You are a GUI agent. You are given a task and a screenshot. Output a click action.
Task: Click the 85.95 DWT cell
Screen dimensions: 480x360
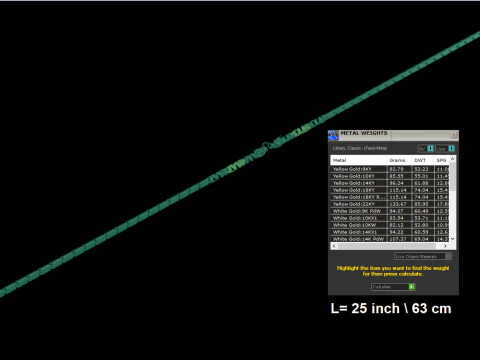[x=423, y=204]
